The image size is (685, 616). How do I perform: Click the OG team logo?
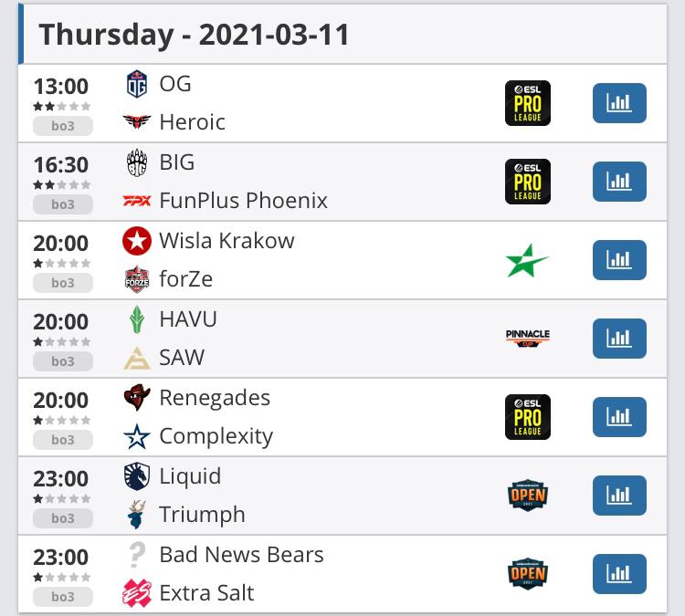tap(136, 84)
